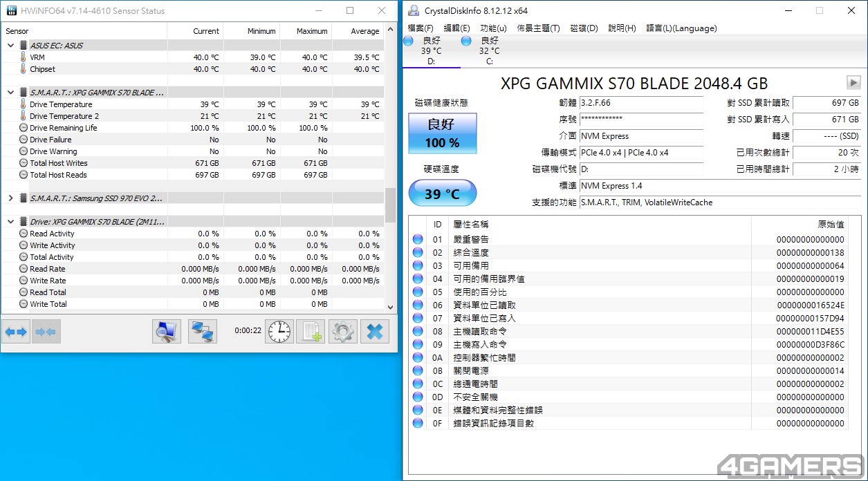Click the total host reads field 697 GB

[x=827, y=103]
